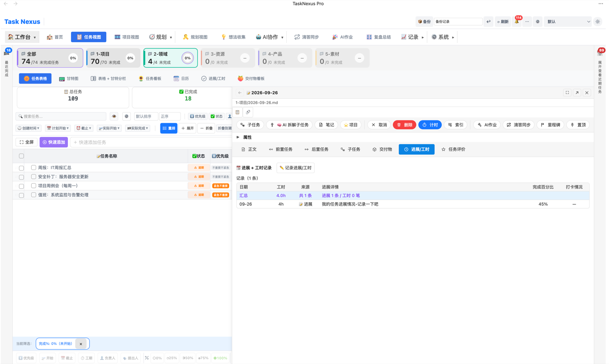Viewport: 609px width, 364px height.
Task: Click the 2-领域 progress ring showing 0%
Action: [187, 58]
